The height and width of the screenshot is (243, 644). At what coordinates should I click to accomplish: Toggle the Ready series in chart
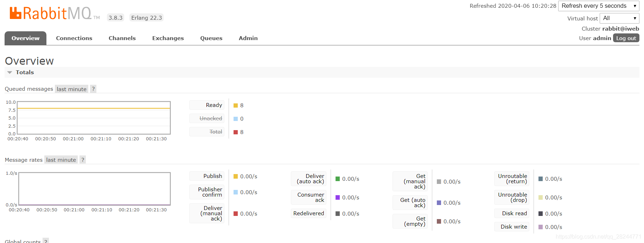207,105
